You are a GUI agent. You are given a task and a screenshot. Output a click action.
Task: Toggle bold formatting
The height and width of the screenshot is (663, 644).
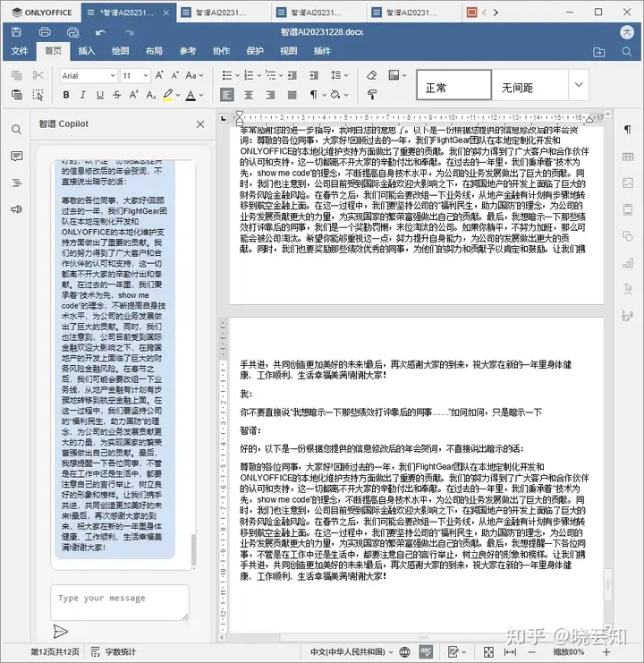coord(66,95)
